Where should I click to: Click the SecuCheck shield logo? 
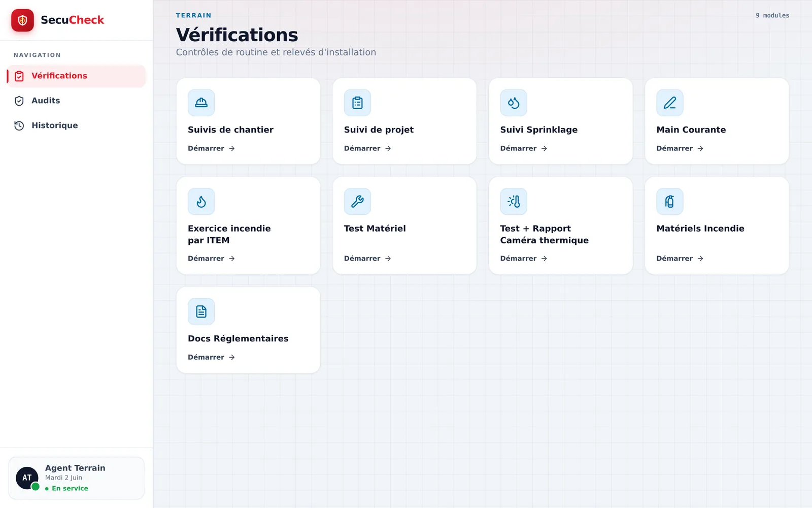[x=22, y=20]
